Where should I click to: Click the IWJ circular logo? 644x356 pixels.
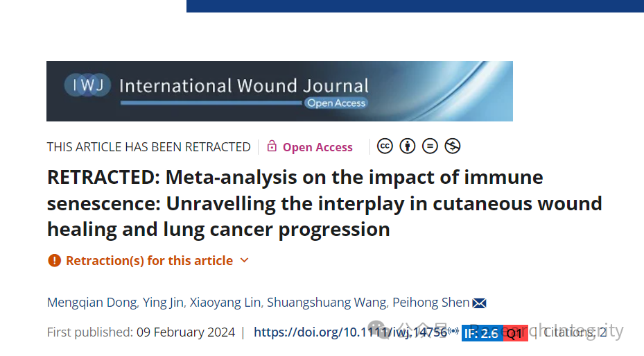[87, 85]
